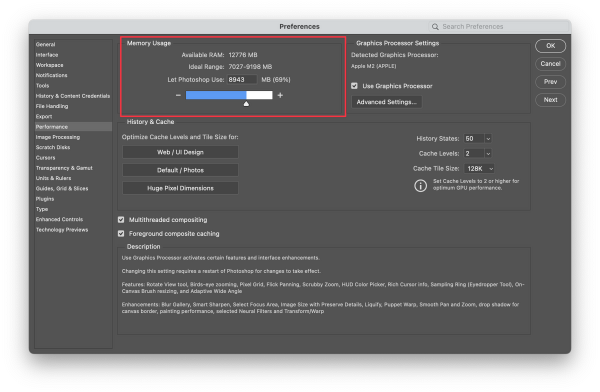Select Technology Previews category

tap(62, 230)
